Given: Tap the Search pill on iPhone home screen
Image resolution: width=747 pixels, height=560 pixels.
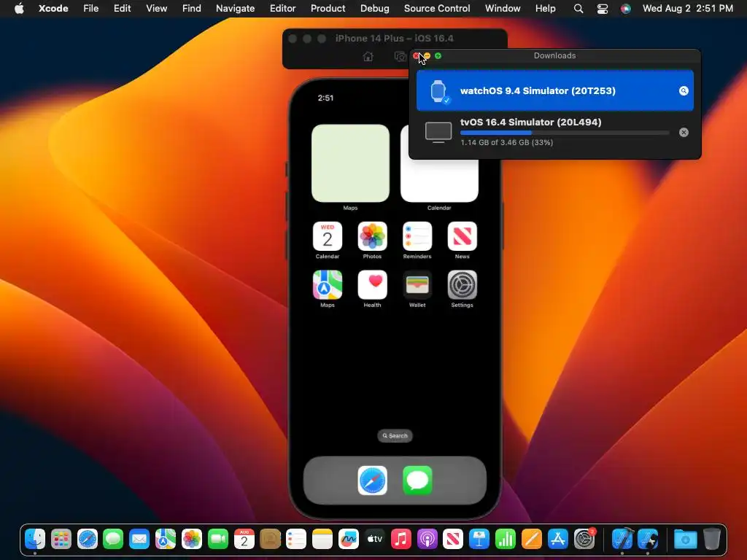Looking at the screenshot, I should [395, 436].
